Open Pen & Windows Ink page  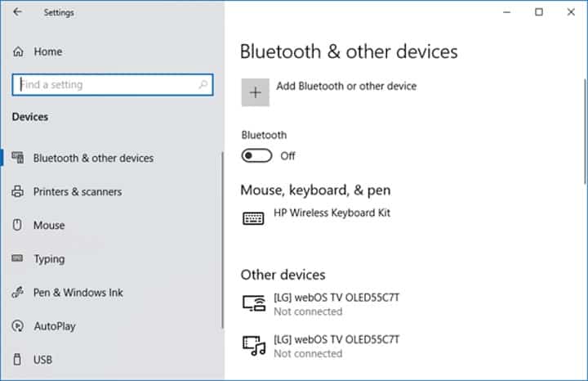[x=78, y=293]
